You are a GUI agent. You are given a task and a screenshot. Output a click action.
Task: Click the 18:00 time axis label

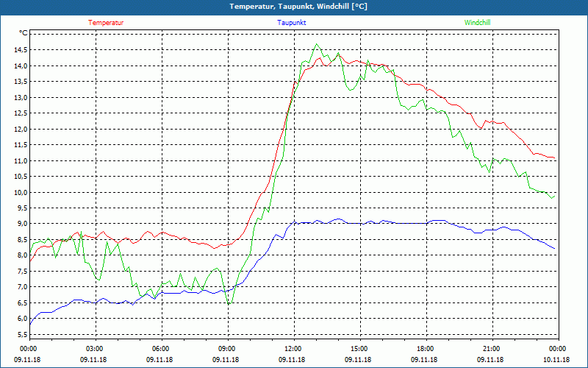point(424,349)
